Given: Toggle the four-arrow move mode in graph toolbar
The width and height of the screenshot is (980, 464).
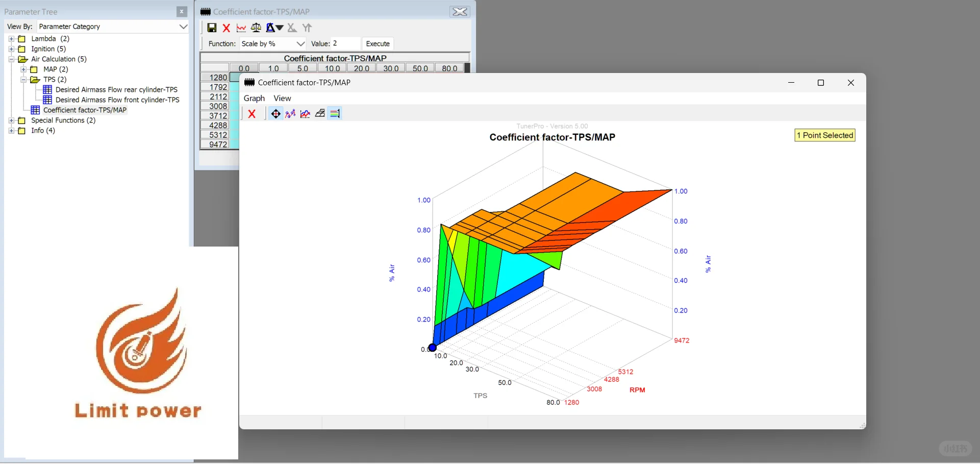Looking at the screenshot, I should pyautogui.click(x=275, y=114).
